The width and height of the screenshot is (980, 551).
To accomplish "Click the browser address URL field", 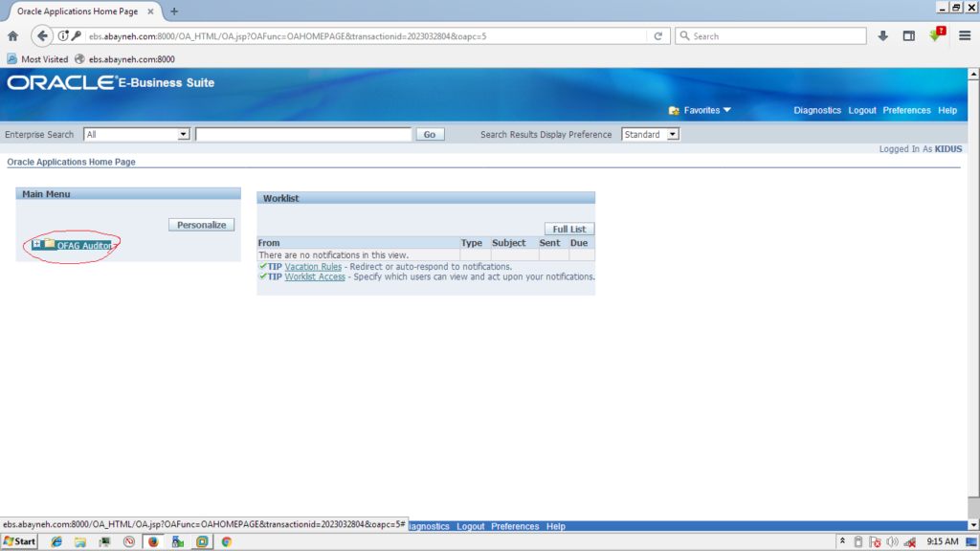I will point(366,36).
